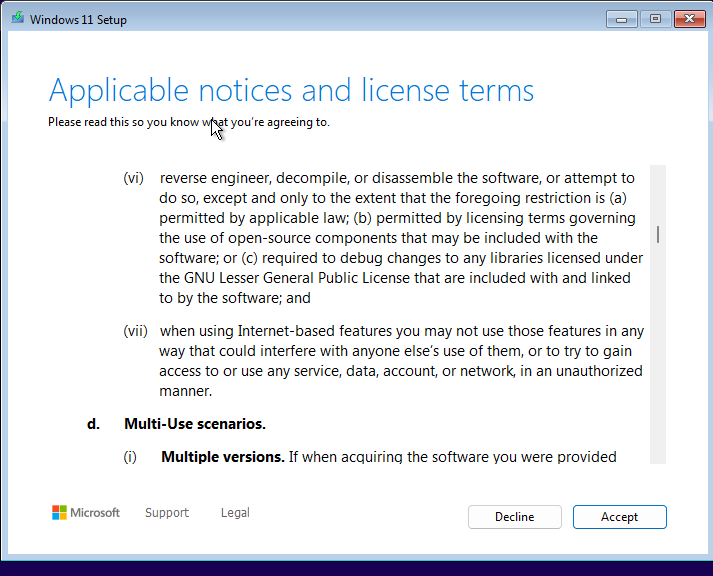The image size is (713, 576).
Task: Decline the license terms
Action: pyautogui.click(x=515, y=517)
